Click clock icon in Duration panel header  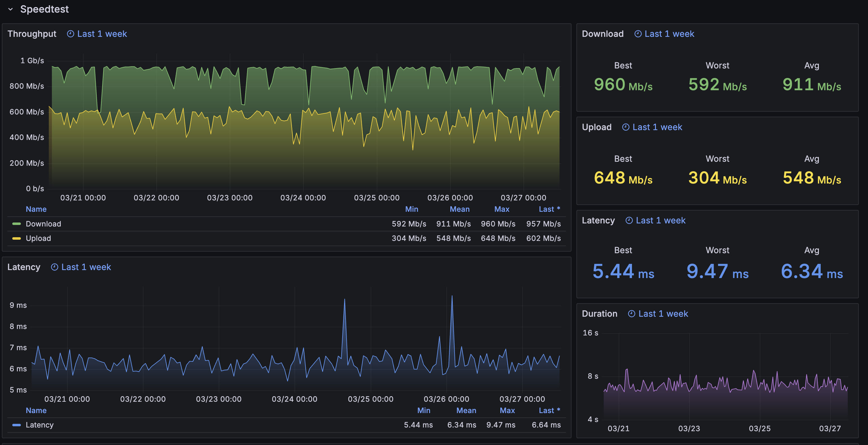coord(632,314)
